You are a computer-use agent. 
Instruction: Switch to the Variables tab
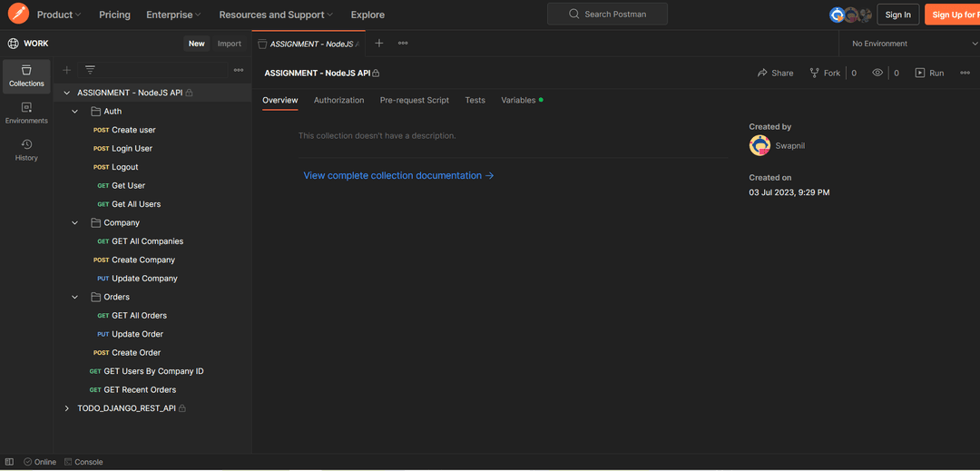(x=522, y=100)
